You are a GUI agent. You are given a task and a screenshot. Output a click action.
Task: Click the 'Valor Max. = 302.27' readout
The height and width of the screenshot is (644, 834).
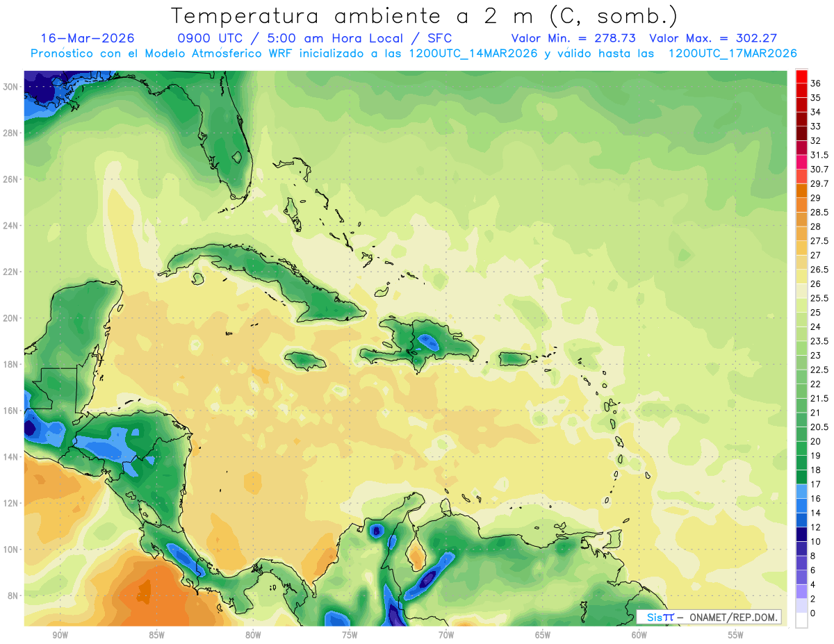713,38
